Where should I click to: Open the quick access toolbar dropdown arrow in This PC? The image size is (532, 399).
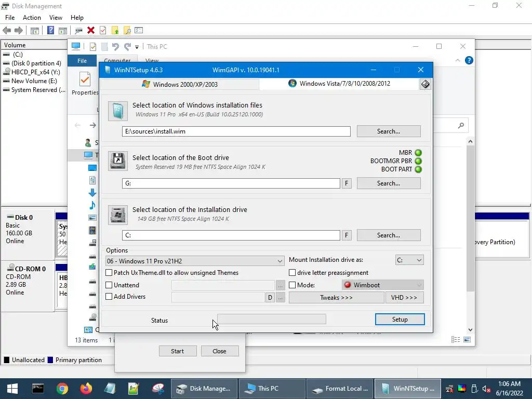coord(137,47)
